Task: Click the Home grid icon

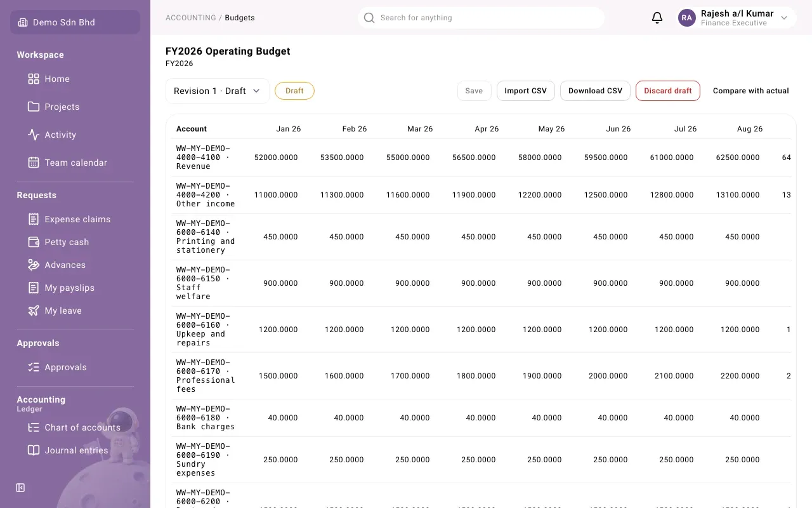Action: click(x=34, y=79)
